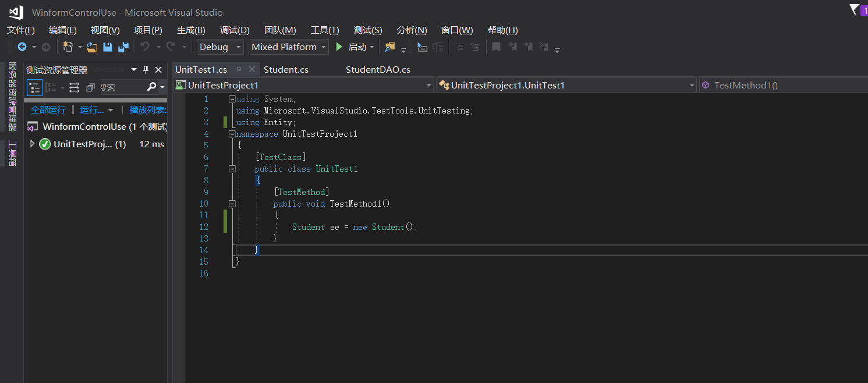Go to the next bookmark icon

(x=528, y=47)
